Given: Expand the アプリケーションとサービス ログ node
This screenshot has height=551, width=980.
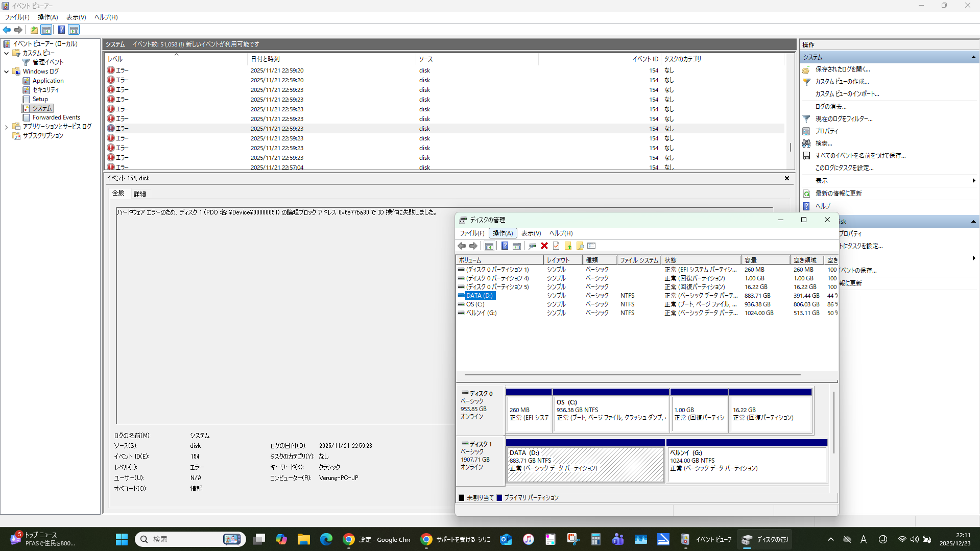Looking at the screenshot, I should coord(6,127).
